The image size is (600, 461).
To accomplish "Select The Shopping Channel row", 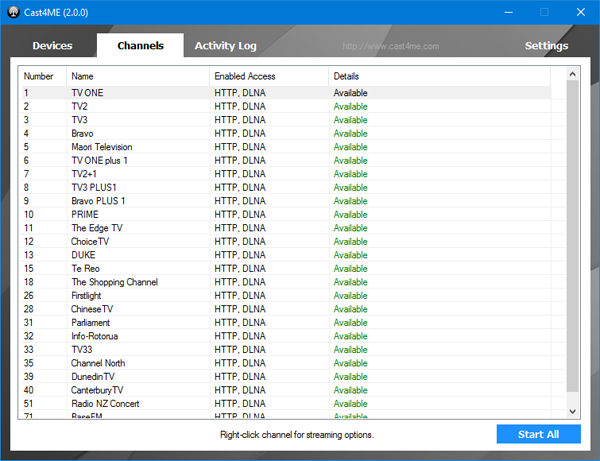I will [x=285, y=282].
